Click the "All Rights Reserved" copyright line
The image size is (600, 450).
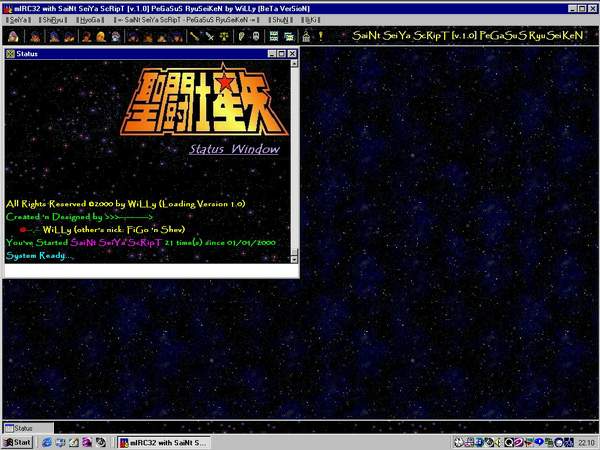click(126, 204)
